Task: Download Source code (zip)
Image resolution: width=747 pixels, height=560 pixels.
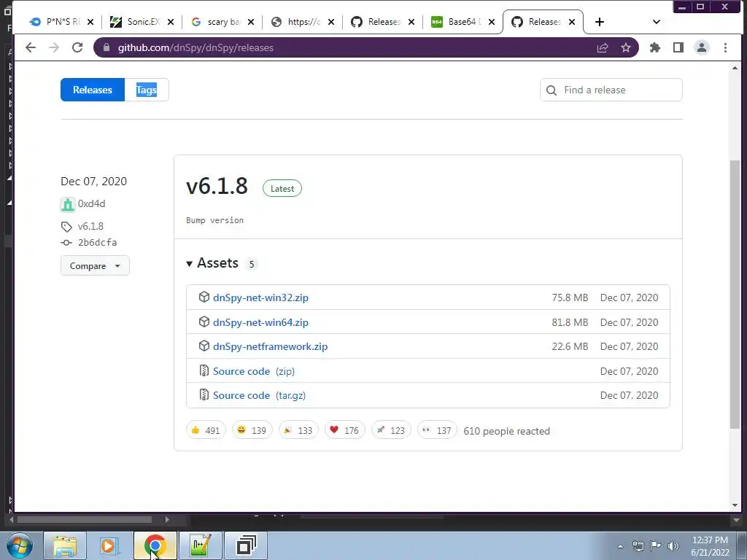Action: (x=253, y=371)
